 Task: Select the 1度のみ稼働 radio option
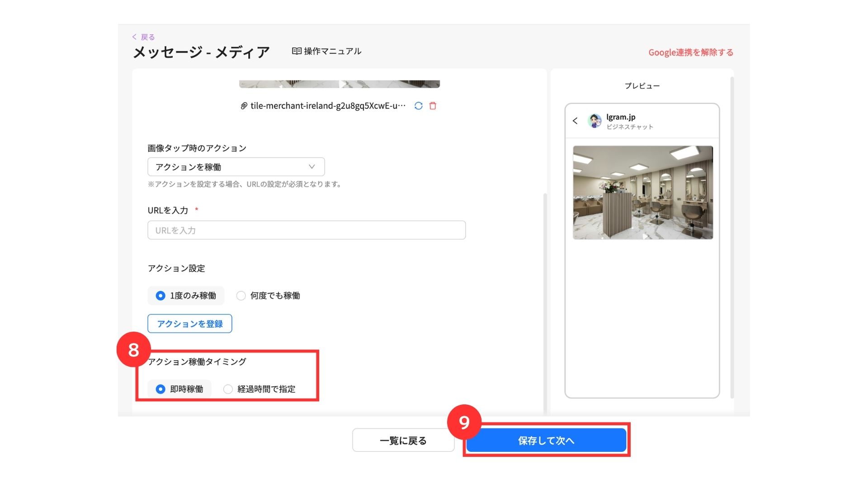pos(160,296)
